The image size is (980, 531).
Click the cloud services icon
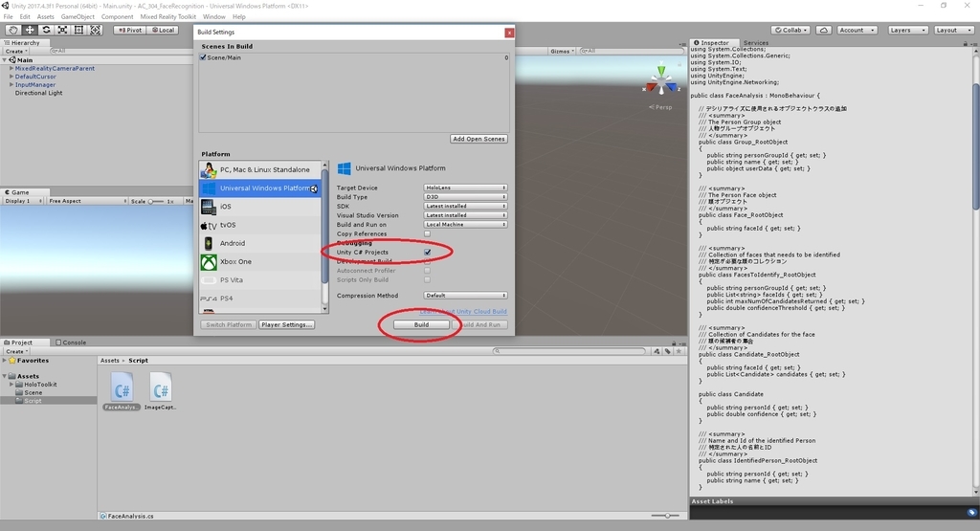point(824,30)
